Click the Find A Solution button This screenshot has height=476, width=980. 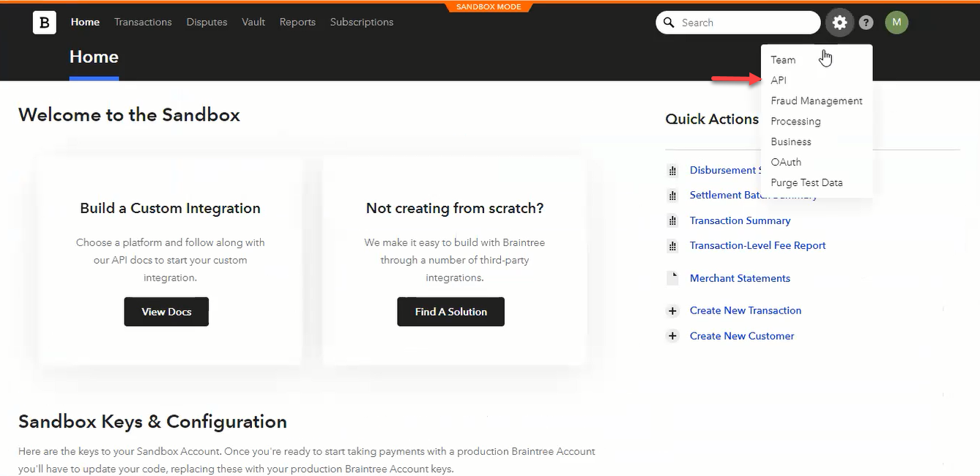coord(451,312)
